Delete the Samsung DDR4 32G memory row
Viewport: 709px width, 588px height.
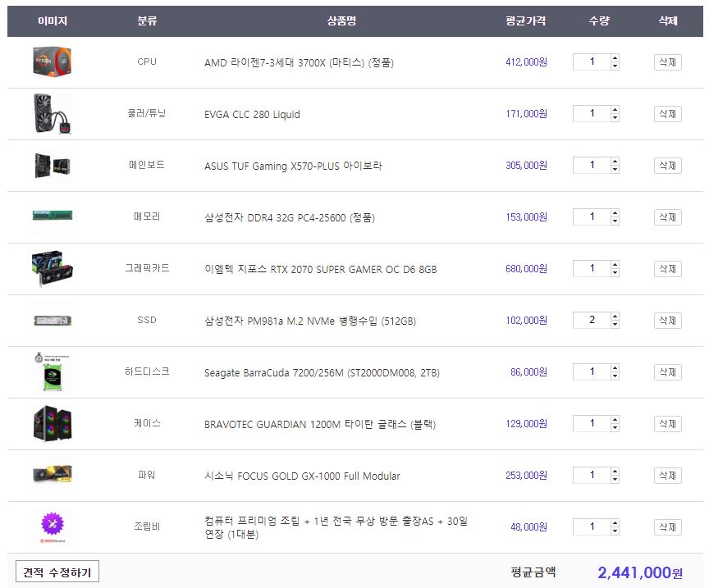667,217
